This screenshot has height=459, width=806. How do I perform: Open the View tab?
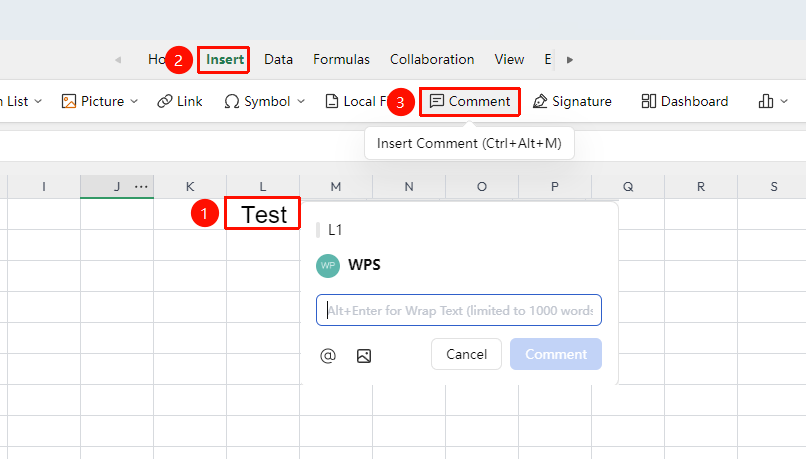point(509,60)
